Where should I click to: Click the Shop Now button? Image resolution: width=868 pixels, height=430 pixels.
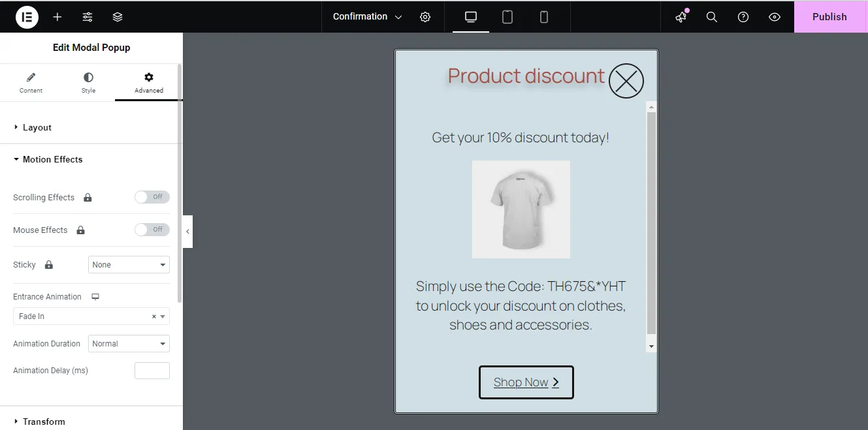coord(526,382)
